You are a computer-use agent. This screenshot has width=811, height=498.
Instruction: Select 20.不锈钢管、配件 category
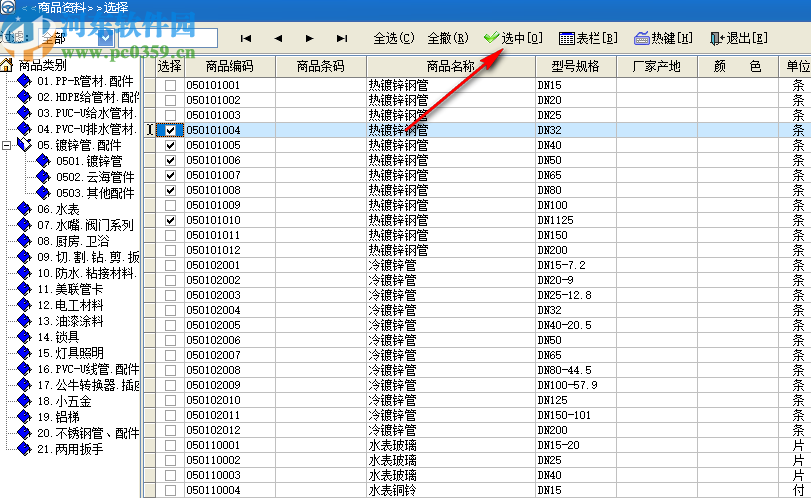(88, 433)
